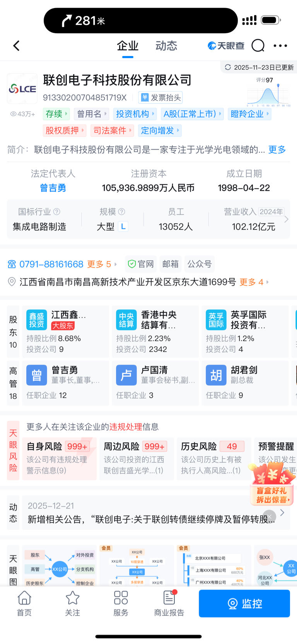Viewport: 297px width, 644px height.
Task: Show 更多 4 addresses
Action: [x=254, y=282]
